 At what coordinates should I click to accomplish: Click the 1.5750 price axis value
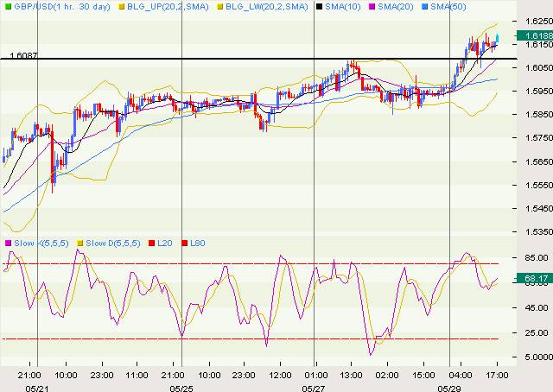point(539,138)
